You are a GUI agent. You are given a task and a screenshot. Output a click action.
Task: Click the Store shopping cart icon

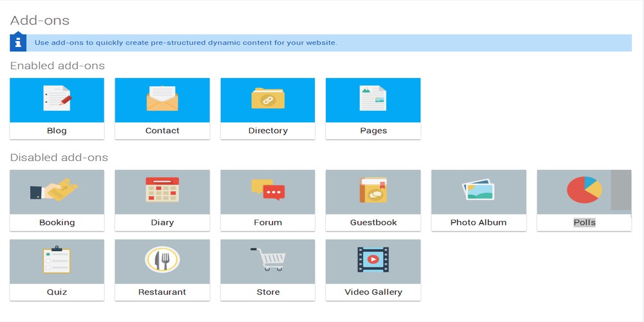click(268, 259)
